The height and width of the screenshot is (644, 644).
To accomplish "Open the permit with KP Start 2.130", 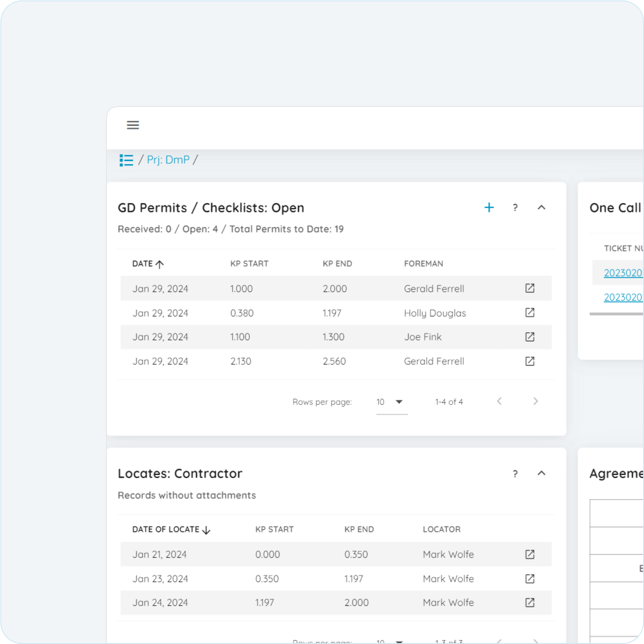I will [530, 362].
